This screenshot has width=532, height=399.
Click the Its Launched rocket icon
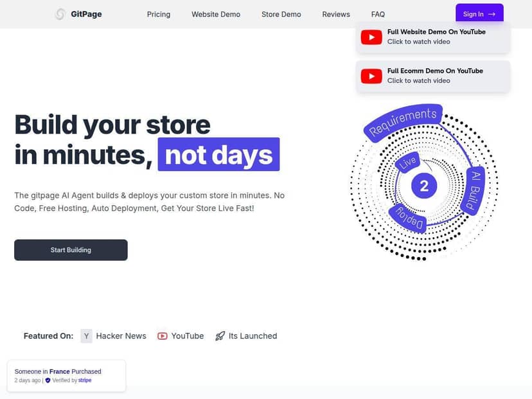[x=221, y=335]
